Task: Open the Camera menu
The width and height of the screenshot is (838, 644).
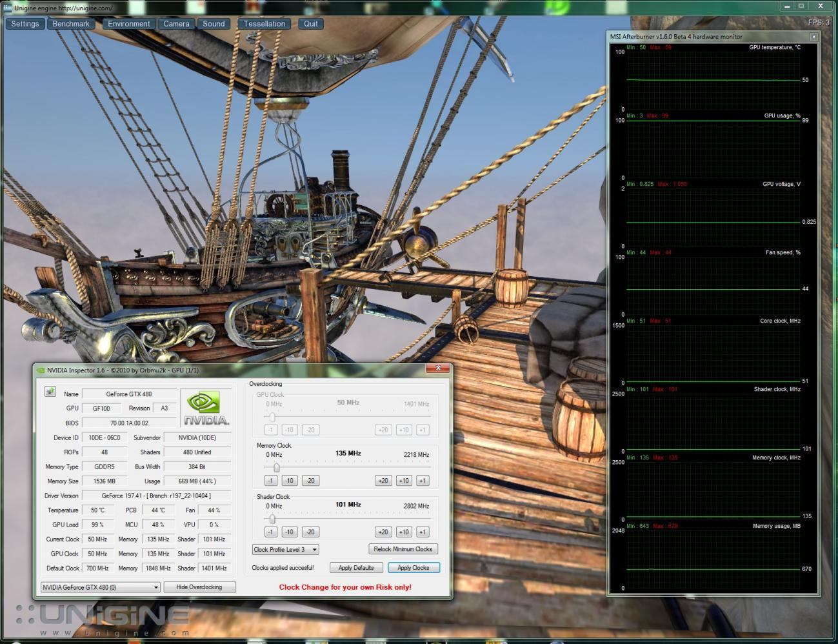Action: pyautogui.click(x=176, y=24)
